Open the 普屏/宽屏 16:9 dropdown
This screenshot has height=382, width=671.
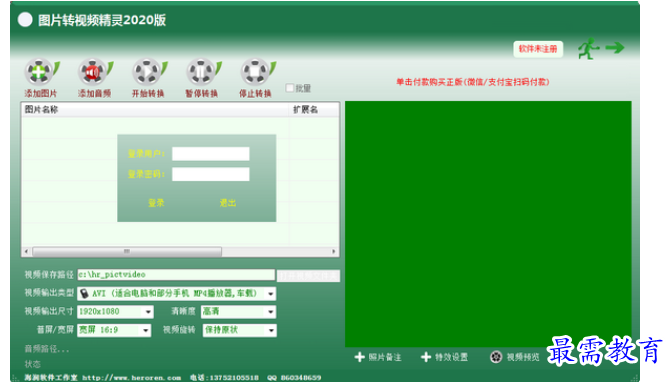point(146,330)
